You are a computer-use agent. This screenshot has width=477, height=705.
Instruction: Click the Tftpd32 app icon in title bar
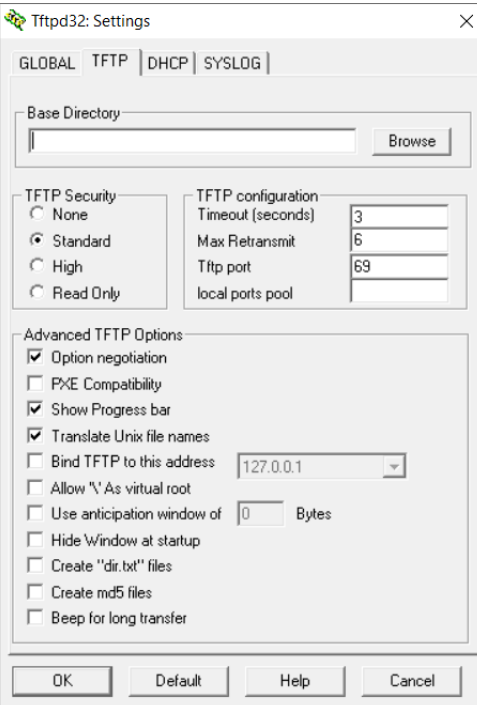pyautogui.click(x=14, y=21)
